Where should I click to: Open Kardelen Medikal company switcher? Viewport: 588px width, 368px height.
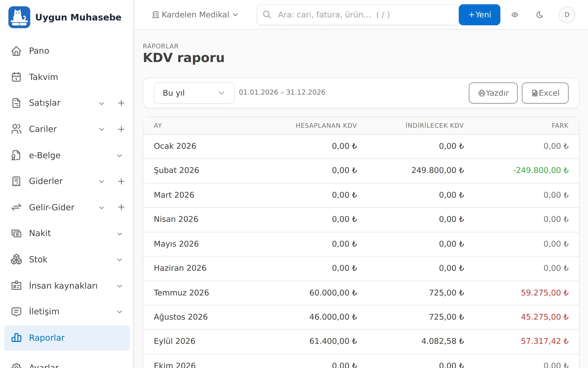[x=195, y=15]
